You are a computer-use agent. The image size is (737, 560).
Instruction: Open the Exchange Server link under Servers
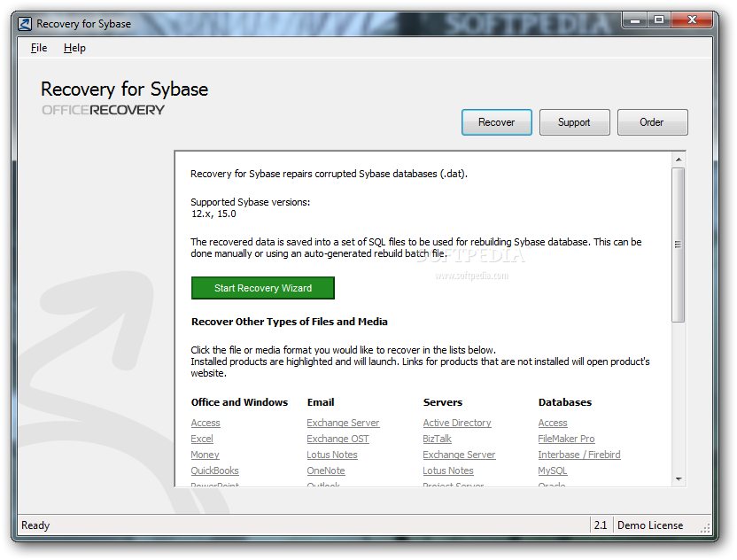[459, 455]
